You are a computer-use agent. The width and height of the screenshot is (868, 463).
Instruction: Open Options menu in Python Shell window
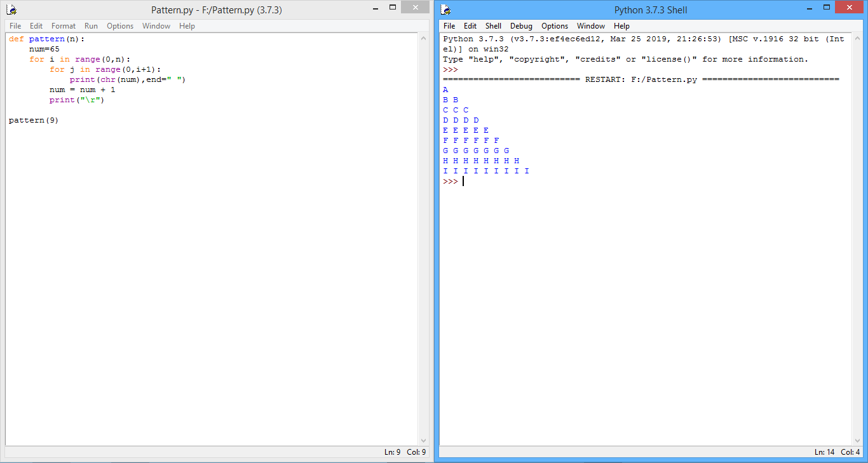(555, 26)
